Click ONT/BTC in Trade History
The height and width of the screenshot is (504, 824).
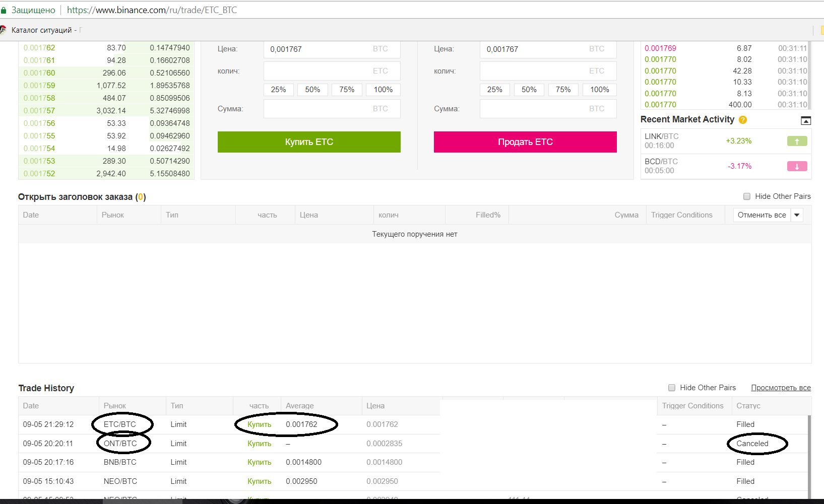click(x=120, y=444)
